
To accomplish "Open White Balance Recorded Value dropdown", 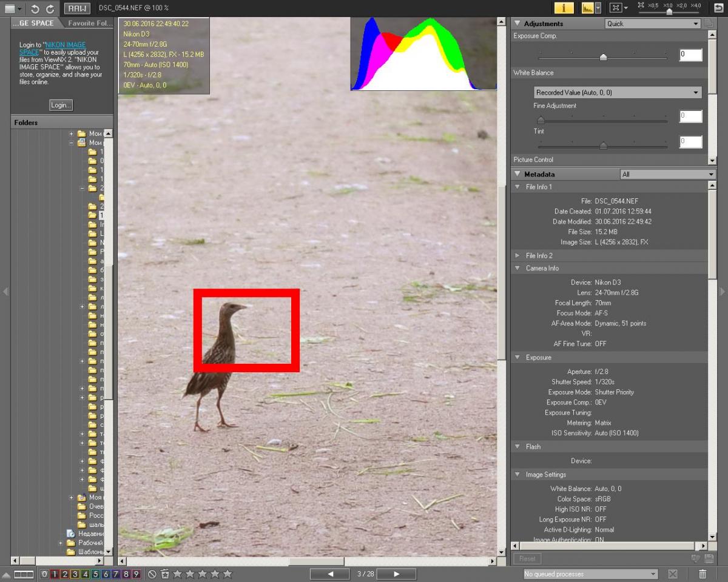I will (x=617, y=93).
